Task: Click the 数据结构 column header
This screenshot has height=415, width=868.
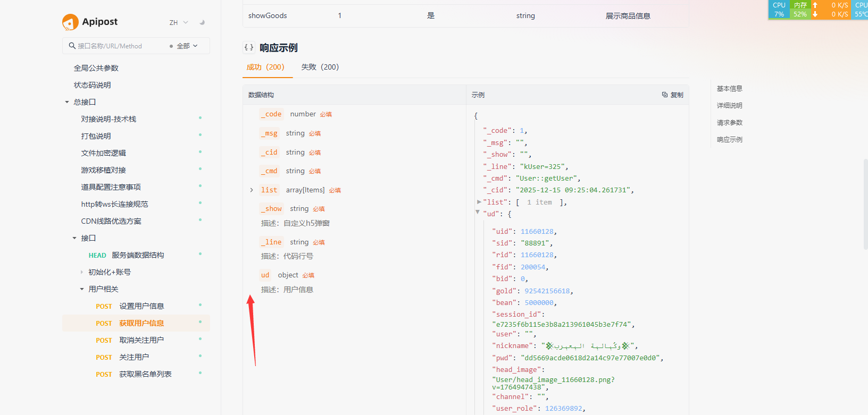Action: point(261,95)
